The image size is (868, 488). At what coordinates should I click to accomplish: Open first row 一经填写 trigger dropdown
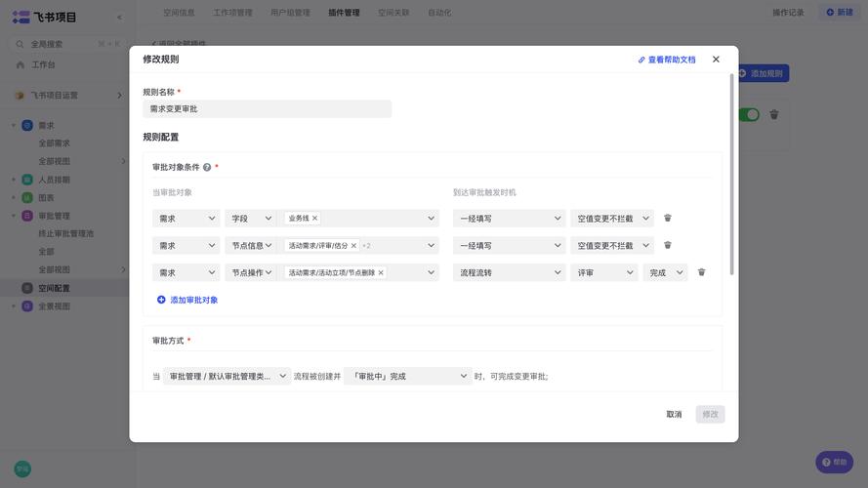pyautogui.click(x=510, y=219)
